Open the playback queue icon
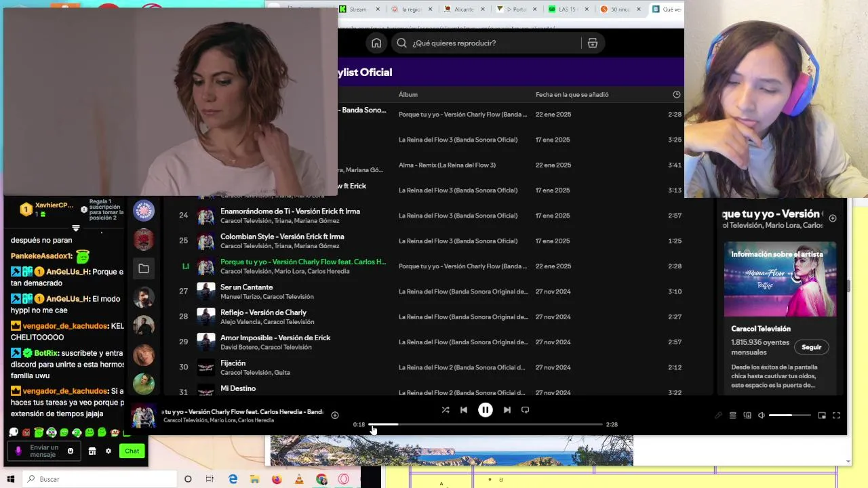 [733, 415]
